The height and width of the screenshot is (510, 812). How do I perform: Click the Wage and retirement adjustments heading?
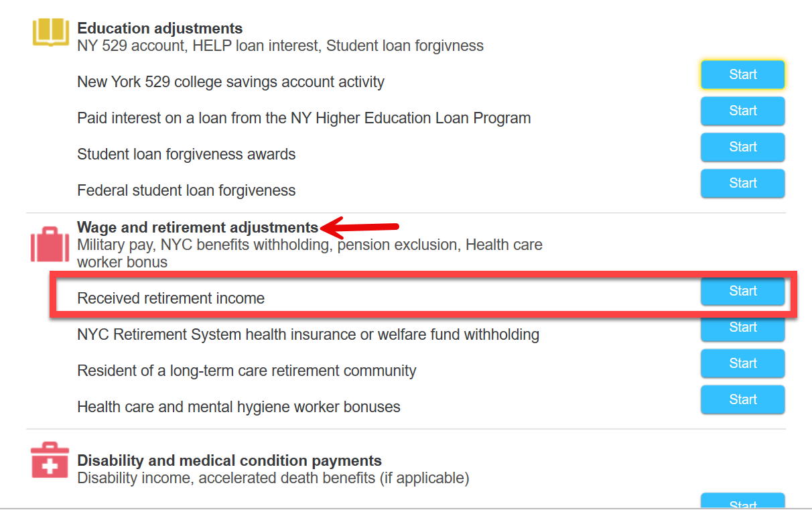click(x=198, y=227)
